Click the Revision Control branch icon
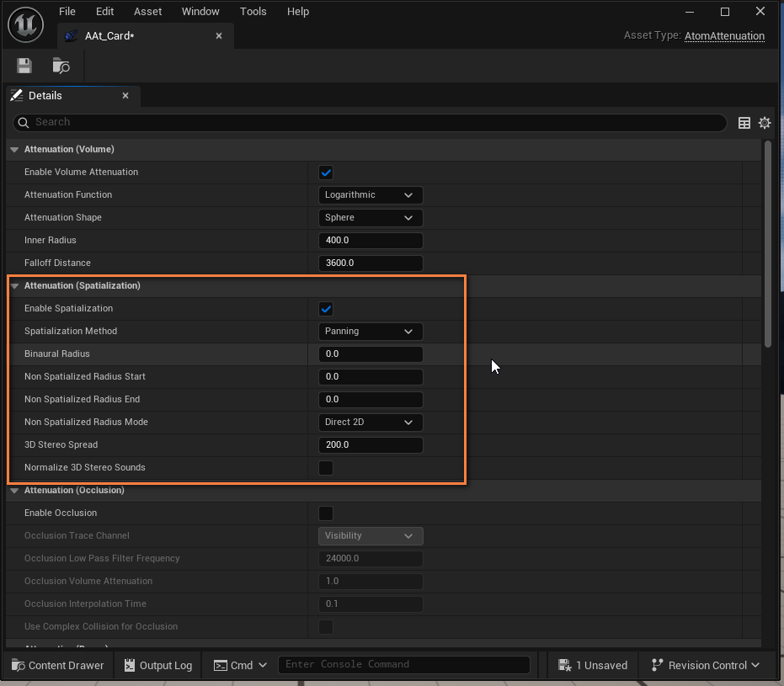784x686 pixels. pyautogui.click(x=657, y=665)
